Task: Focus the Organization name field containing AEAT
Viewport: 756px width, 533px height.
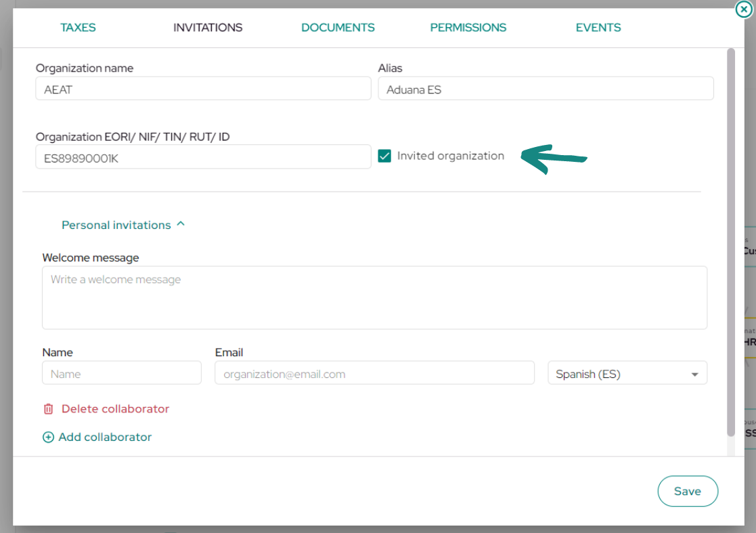Action: pyautogui.click(x=204, y=89)
